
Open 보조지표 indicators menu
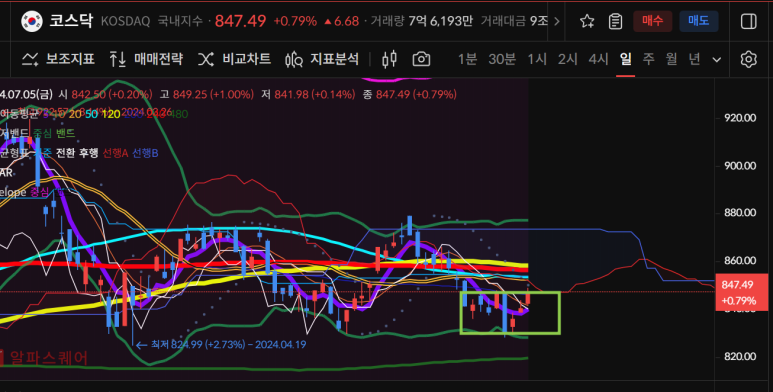[x=58, y=59]
